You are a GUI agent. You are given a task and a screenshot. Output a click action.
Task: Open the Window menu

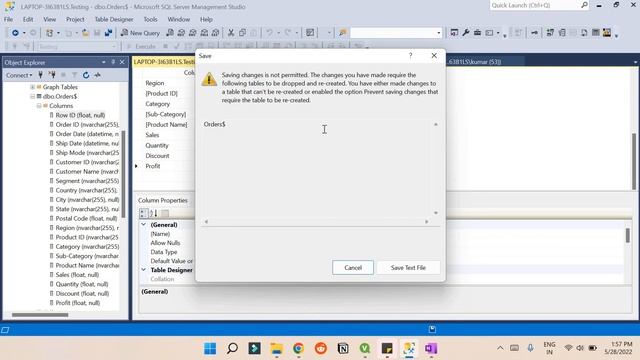pos(179,19)
